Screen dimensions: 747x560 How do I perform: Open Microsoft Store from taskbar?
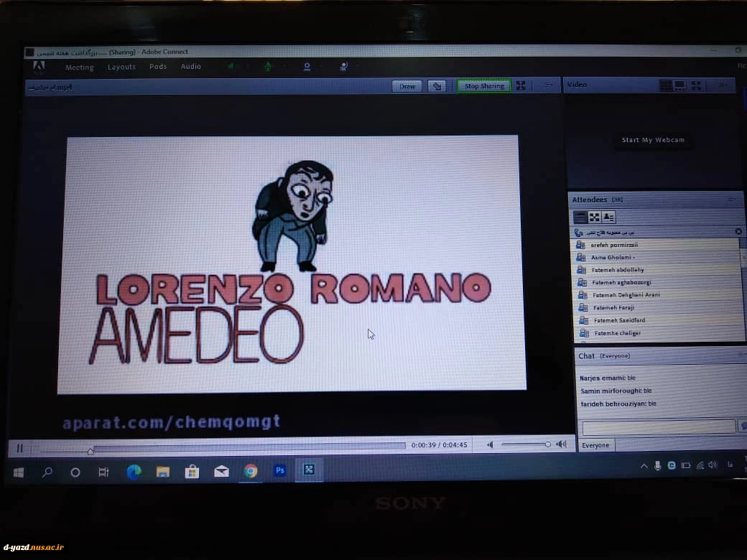192,472
